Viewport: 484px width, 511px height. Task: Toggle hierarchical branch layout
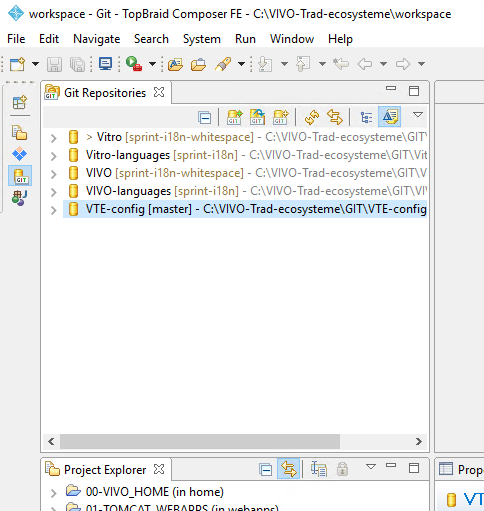click(366, 117)
